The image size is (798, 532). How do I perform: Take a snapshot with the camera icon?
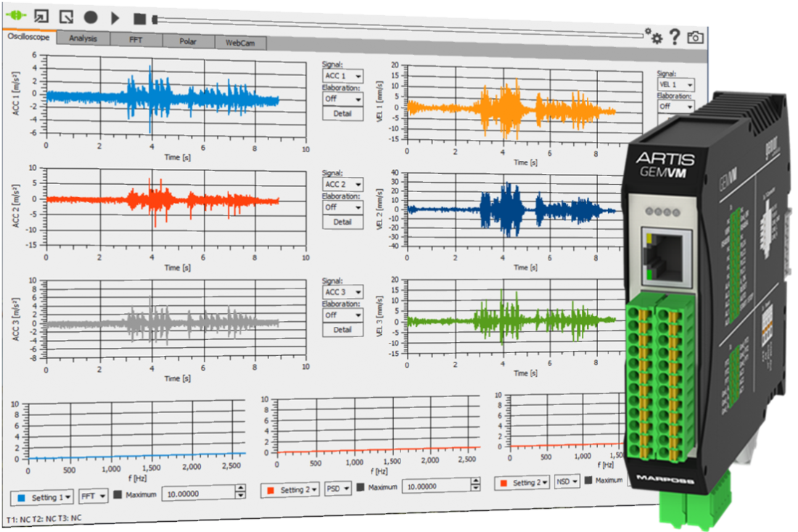click(695, 38)
